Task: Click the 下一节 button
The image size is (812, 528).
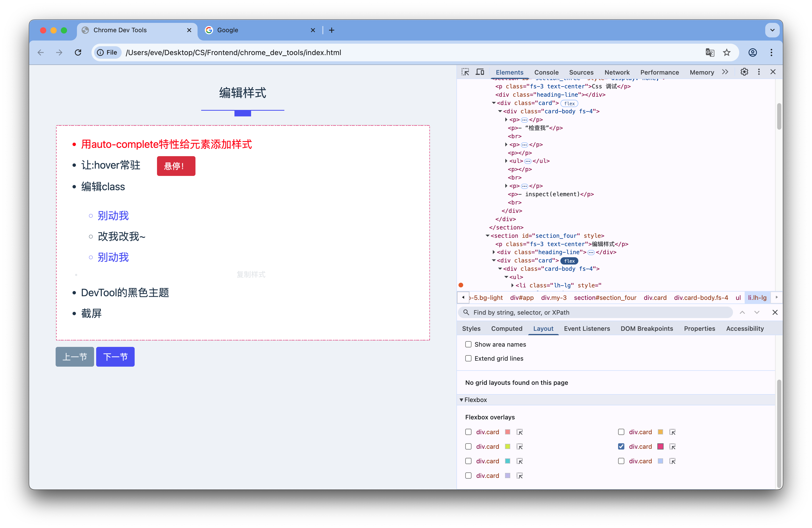Action: [115, 357]
